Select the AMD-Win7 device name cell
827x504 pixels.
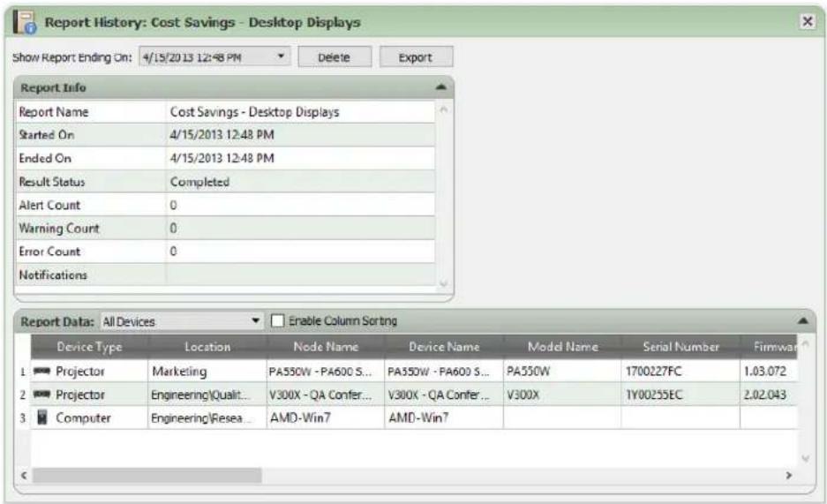click(444, 417)
